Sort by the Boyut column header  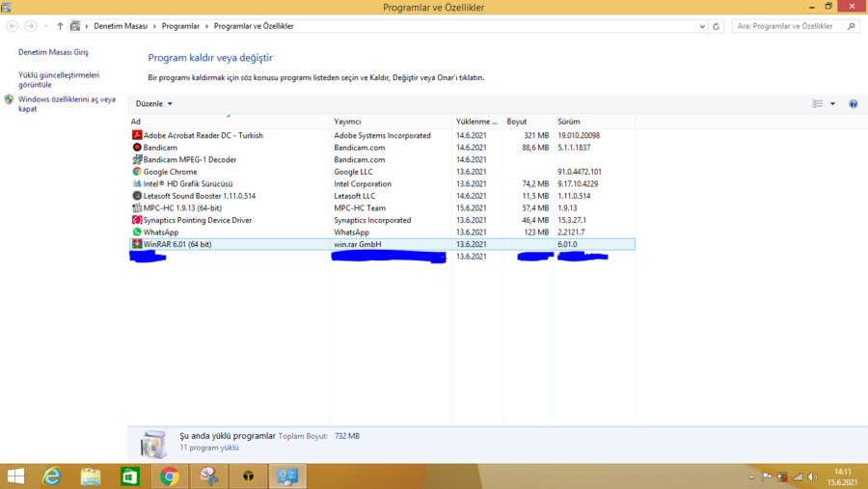tap(529, 122)
